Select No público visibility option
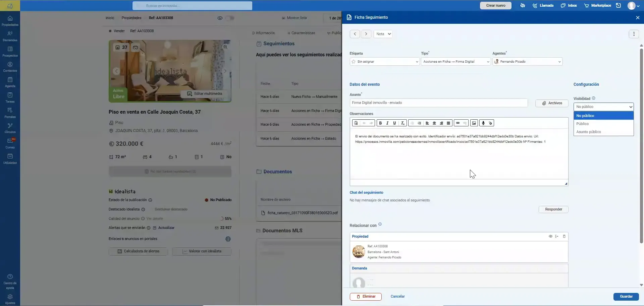The width and height of the screenshot is (644, 306). [603, 116]
